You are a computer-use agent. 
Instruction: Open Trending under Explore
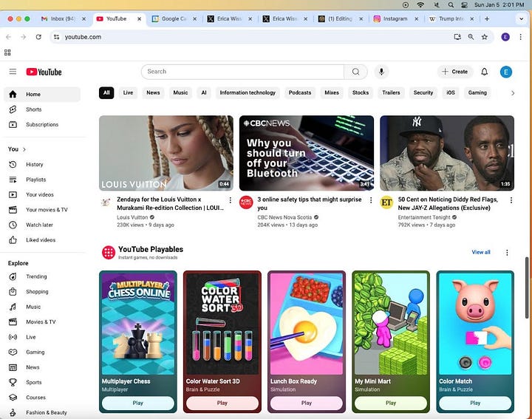[42, 276]
